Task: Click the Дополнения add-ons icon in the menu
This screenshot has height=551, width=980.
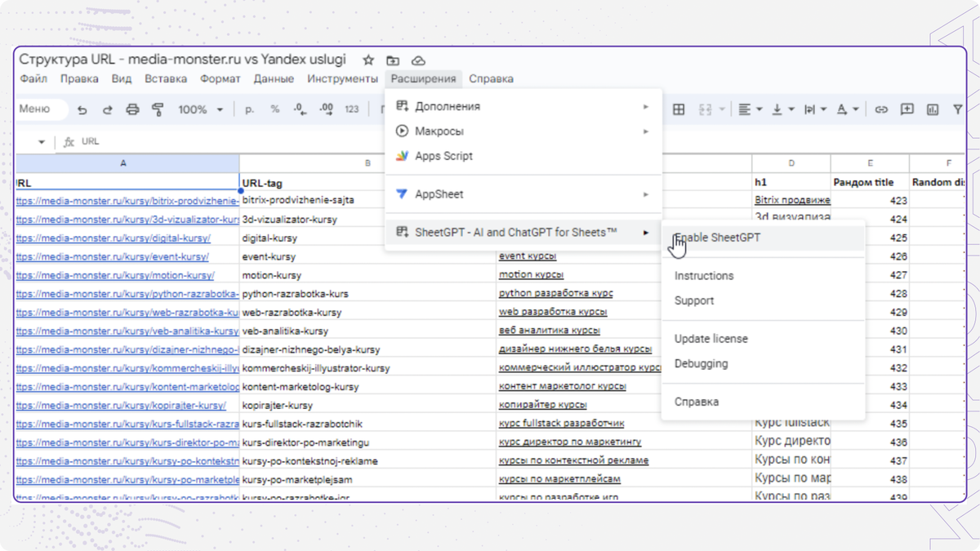Action: (x=401, y=106)
